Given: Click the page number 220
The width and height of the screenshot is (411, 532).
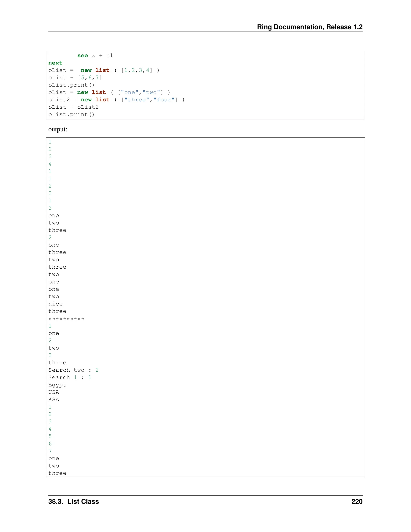Looking at the screenshot, I should (x=357, y=501).
